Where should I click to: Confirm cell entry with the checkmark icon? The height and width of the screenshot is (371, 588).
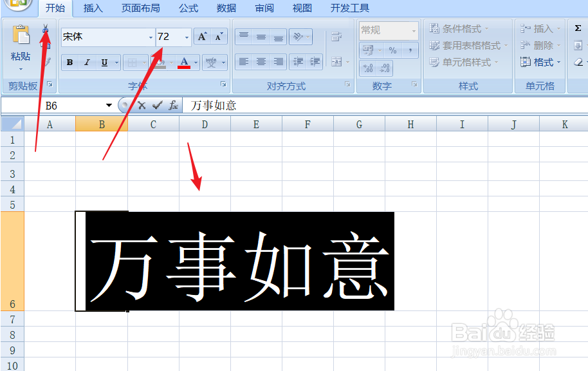(158, 105)
